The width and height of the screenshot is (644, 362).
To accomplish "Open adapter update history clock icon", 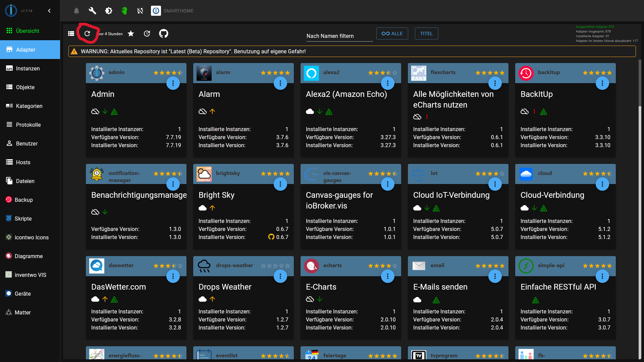I will point(147,34).
